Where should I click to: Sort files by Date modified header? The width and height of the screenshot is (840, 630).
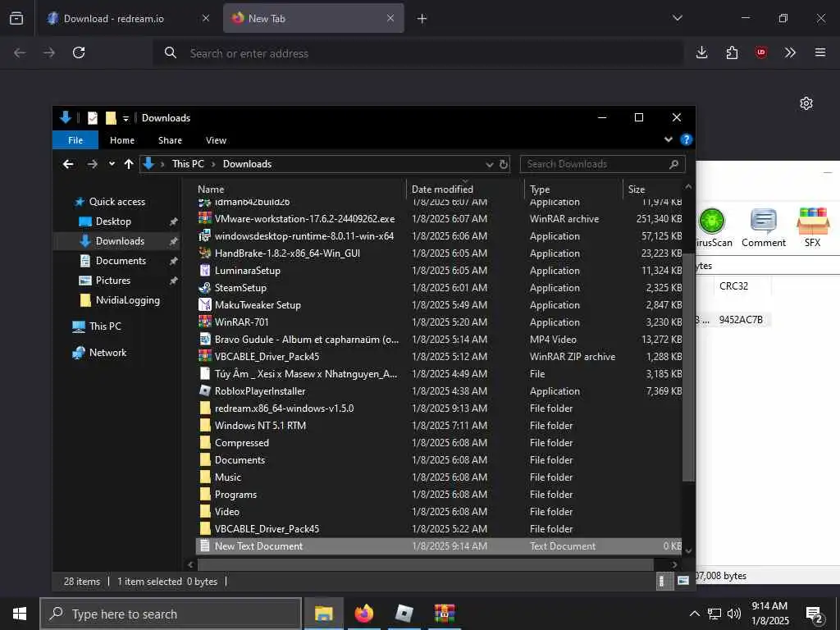coord(465,189)
